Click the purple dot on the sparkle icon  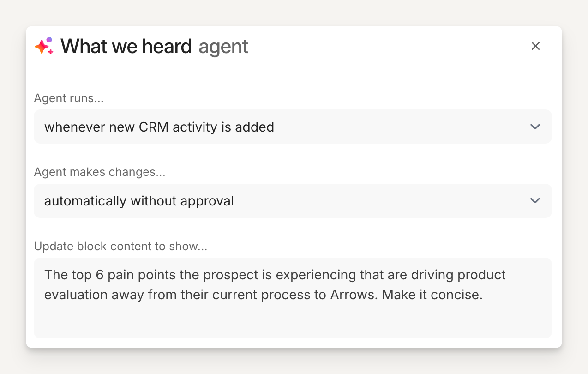point(49,40)
